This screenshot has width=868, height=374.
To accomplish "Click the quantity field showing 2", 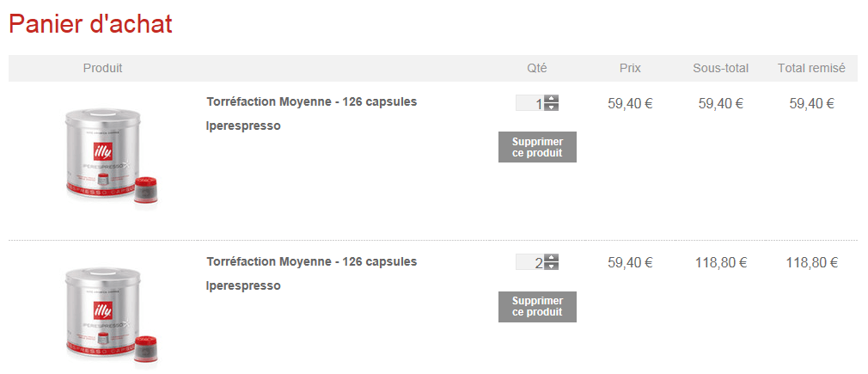I will (530, 262).
